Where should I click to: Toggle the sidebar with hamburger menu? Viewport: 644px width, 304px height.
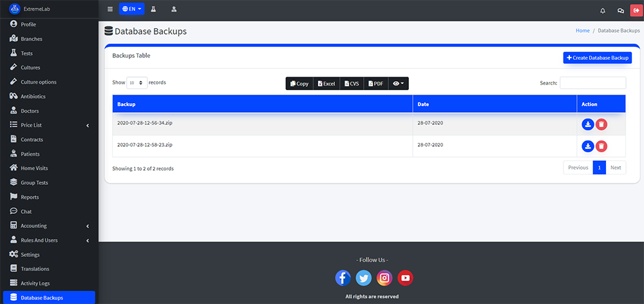point(110,10)
